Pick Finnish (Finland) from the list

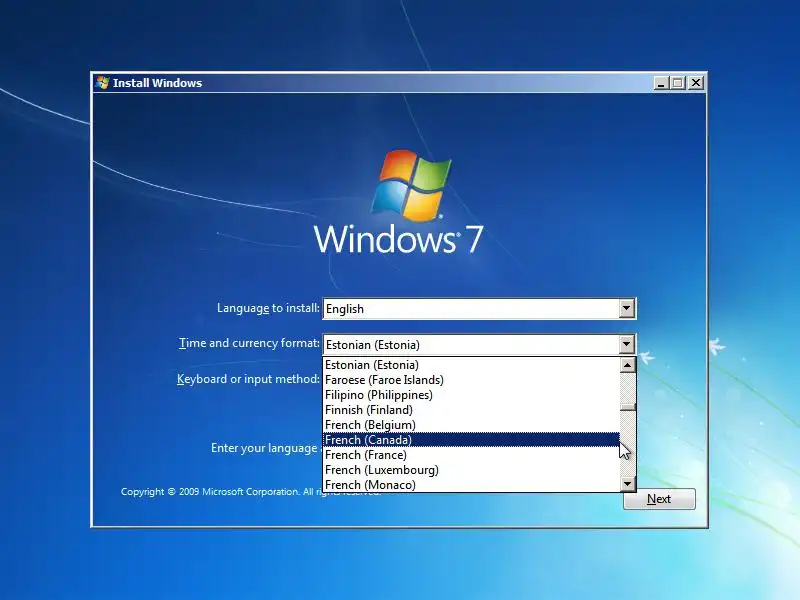pyautogui.click(x=471, y=410)
